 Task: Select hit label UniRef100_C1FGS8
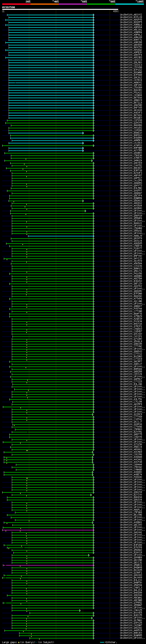131,120
